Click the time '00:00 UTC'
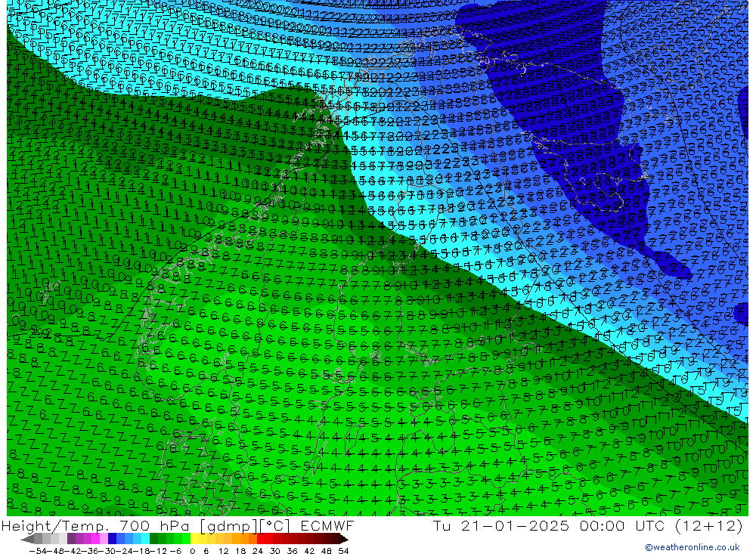This screenshot has width=756, height=554. pos(622,525)
